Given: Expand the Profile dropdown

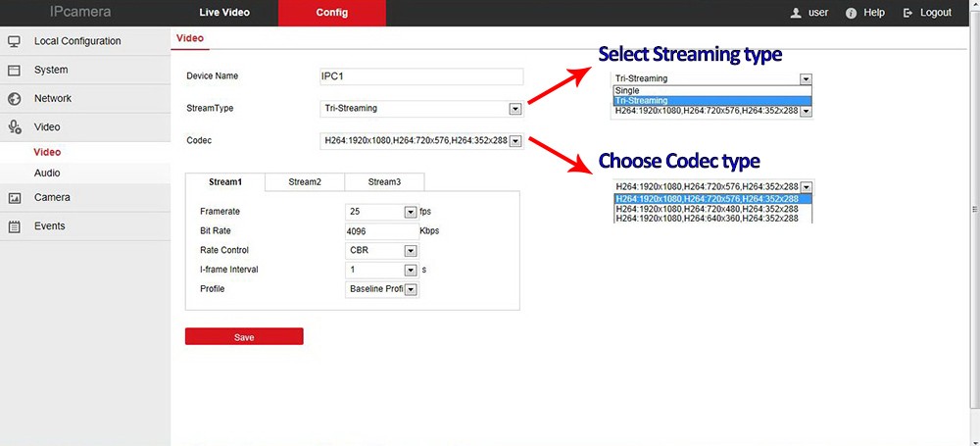Looking at the screenshot, I should click(x=411, y=289).
